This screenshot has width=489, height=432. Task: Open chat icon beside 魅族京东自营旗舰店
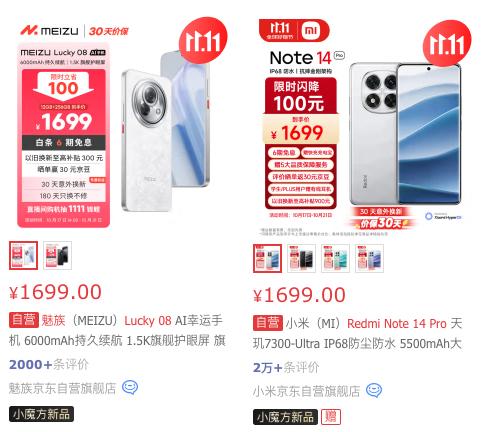click(130, 387)
